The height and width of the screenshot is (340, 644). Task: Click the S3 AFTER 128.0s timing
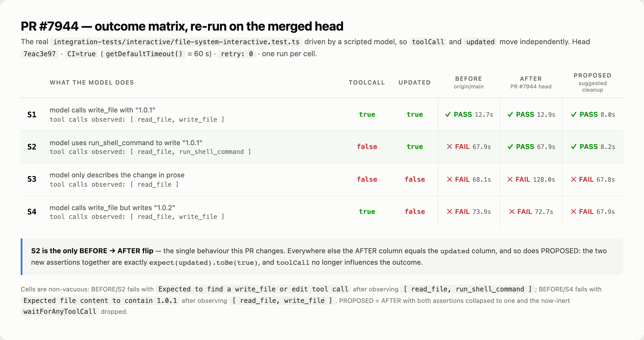tap(544, 180)
